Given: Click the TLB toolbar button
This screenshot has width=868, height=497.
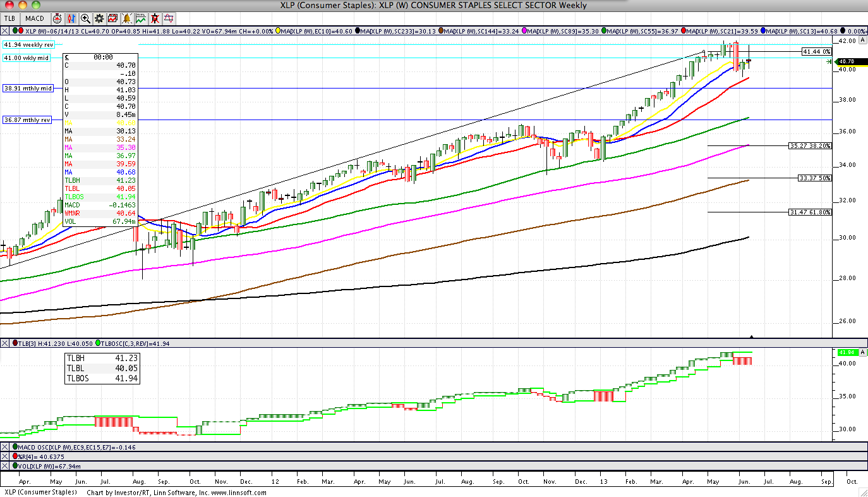Looking at the screenshot, I should [x=11, y=18].
